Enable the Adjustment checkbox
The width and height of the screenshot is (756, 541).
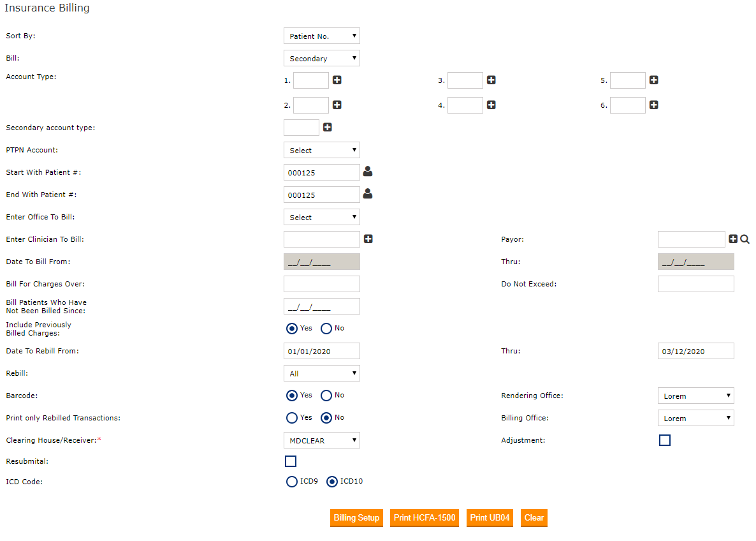[x=665, y=440]
